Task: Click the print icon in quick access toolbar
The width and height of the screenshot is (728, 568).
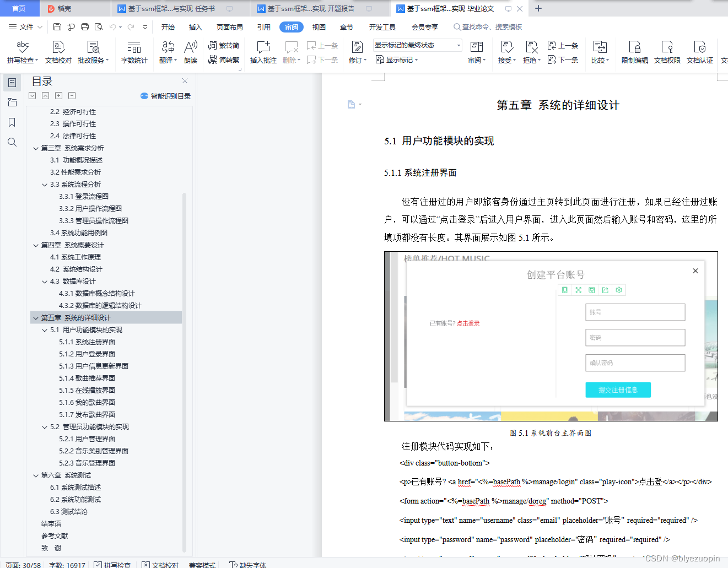Action: click(85, 26)
